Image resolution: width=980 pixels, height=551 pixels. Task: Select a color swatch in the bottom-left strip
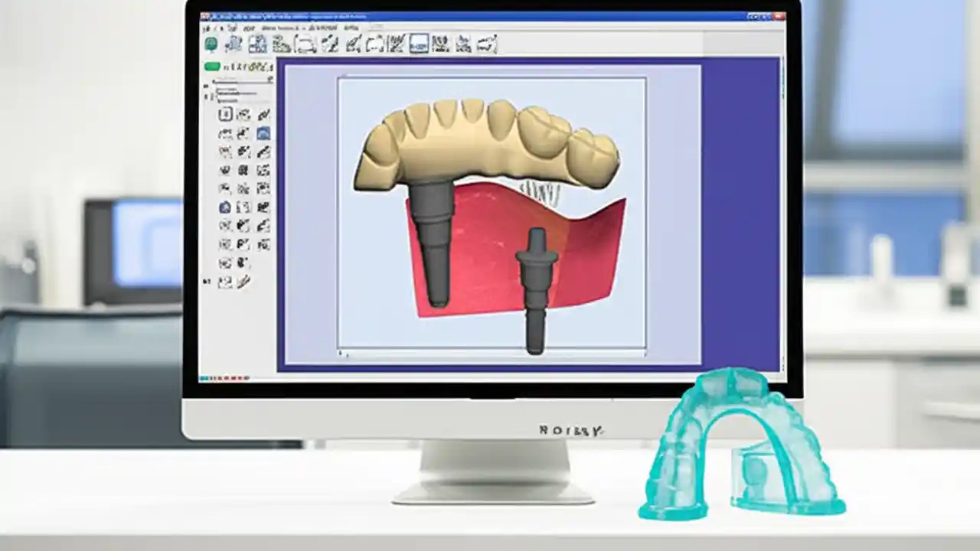coord(204,378)
